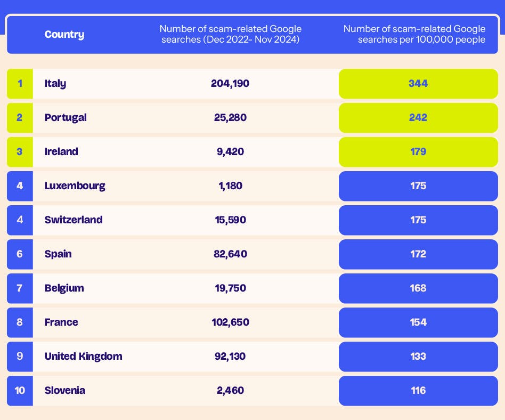Select Slovenia's 116 per-capita cell

(418, 391)
